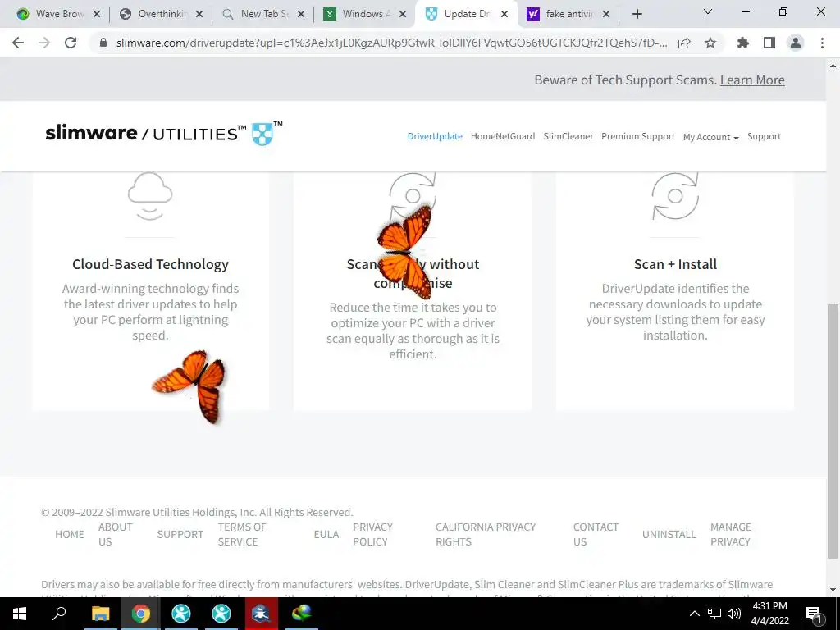Viewport: 840px width, 630px height.
Task: Click the scrollbar down arrow
Action: point(833,591)
